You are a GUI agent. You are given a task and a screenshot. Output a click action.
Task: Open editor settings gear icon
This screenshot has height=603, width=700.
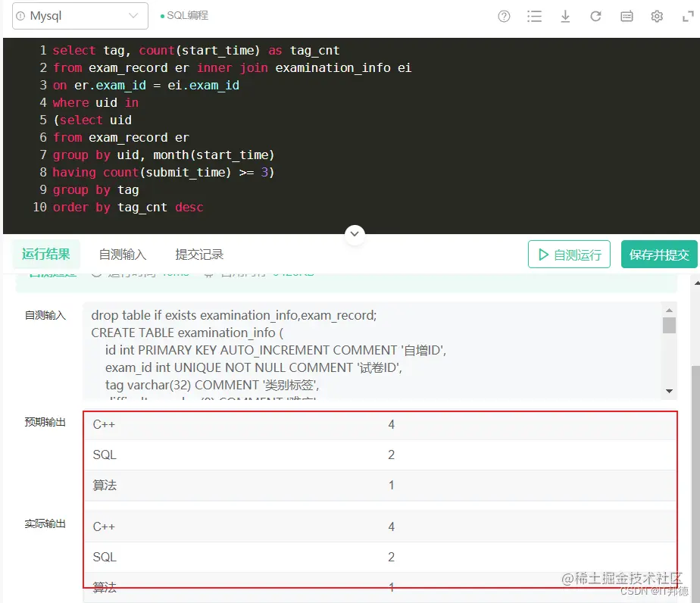click(657, 17)
